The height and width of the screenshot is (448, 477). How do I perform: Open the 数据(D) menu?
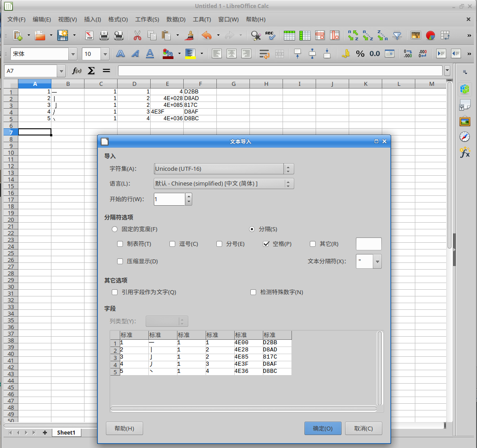pyautogui.click(x=176, y=20)
